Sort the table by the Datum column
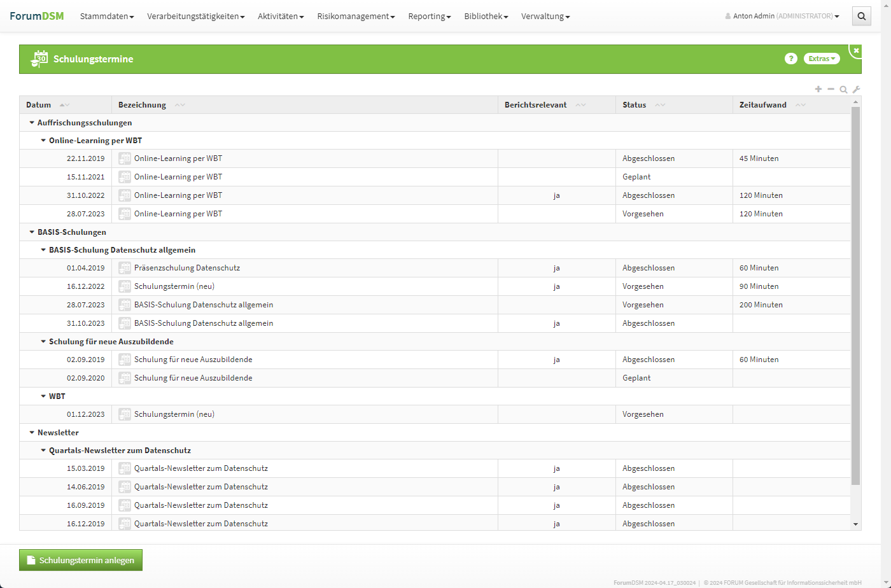 [39, 105]
